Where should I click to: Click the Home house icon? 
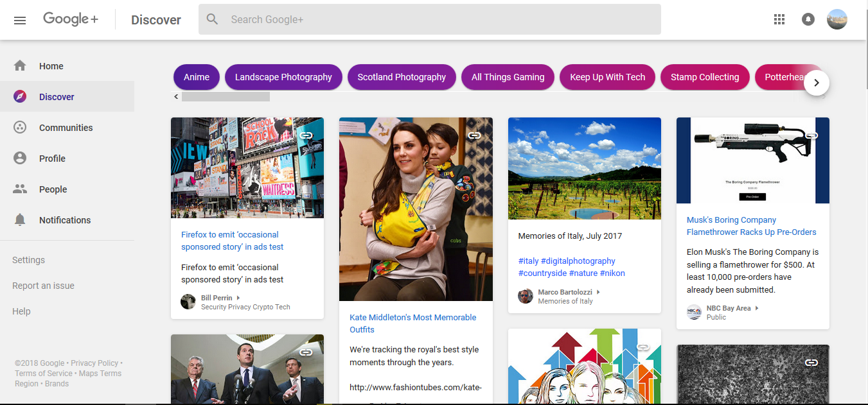[x=20, y=65]
